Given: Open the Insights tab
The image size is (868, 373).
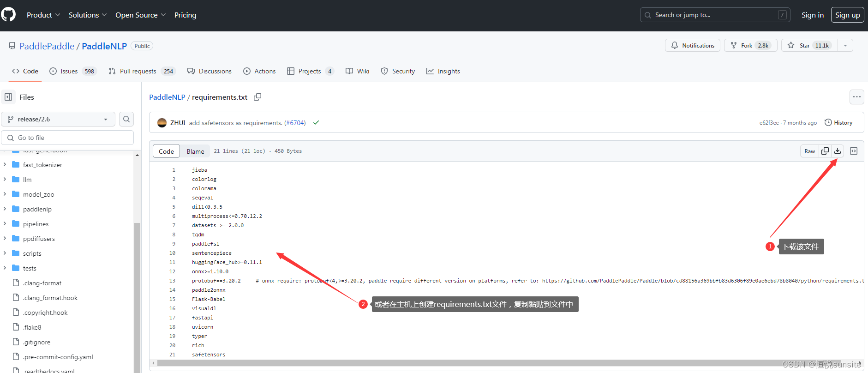Looking at the screenshot, I should 443,71.
